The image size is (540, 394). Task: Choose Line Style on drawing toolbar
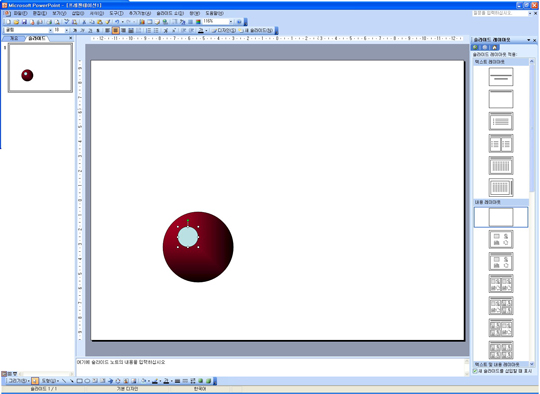pos(177,381)
